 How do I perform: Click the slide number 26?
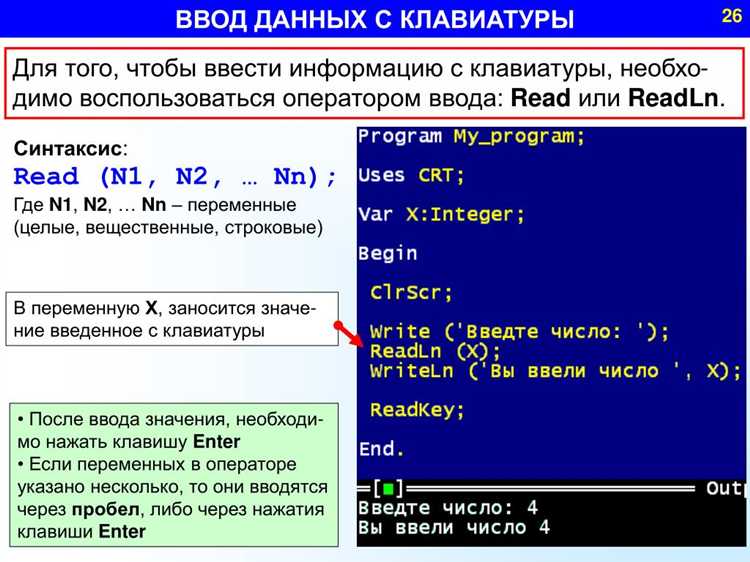click(732, 16)
